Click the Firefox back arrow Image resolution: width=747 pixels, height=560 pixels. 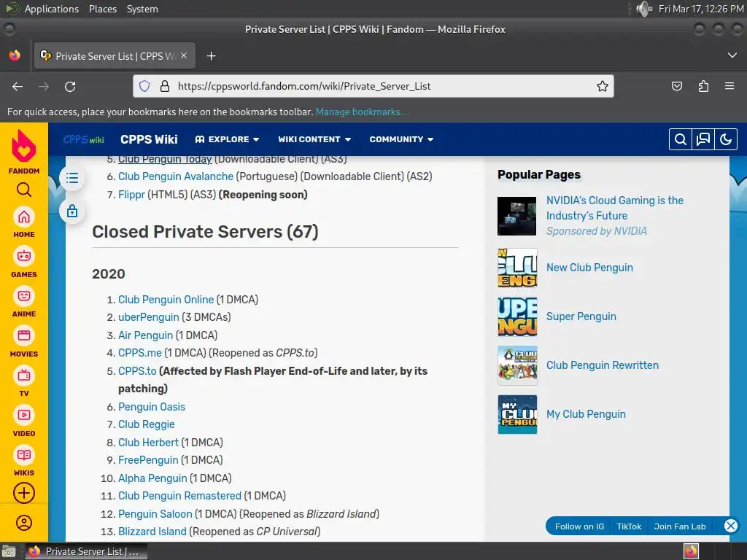click(x=18, y=86)
